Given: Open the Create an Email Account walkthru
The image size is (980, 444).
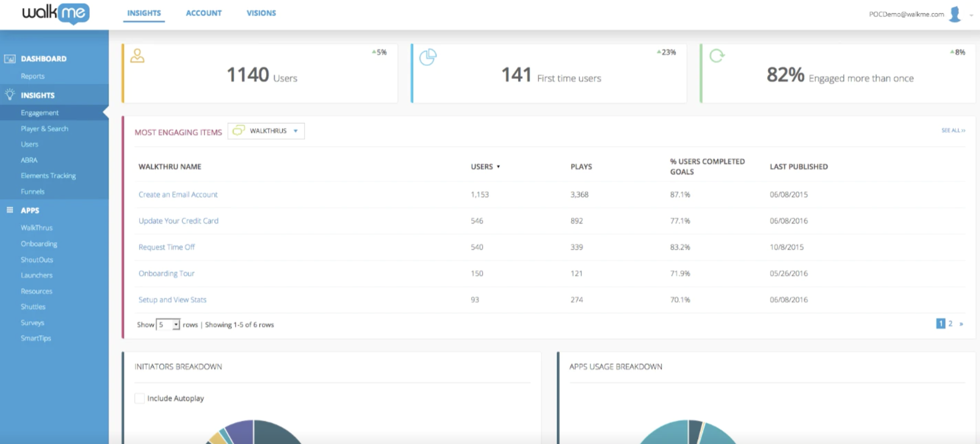Looking at the screenshot, I should point(178,194).
